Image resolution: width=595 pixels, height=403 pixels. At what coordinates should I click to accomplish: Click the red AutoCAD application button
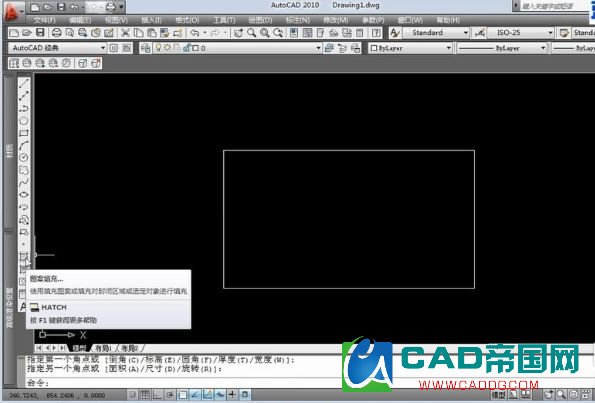13,11
